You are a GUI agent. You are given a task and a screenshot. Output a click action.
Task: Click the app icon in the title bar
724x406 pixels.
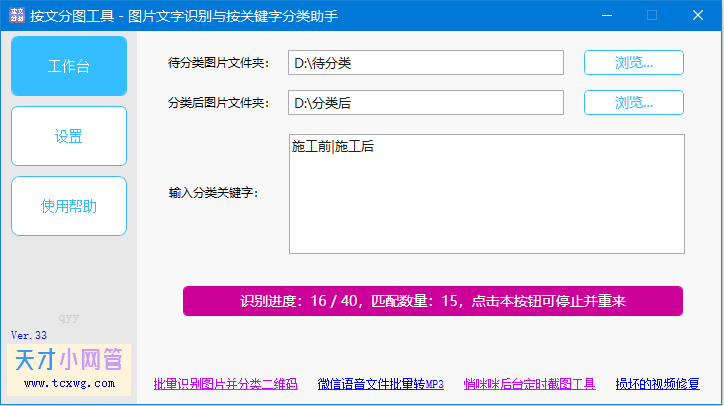coord(15,16)
